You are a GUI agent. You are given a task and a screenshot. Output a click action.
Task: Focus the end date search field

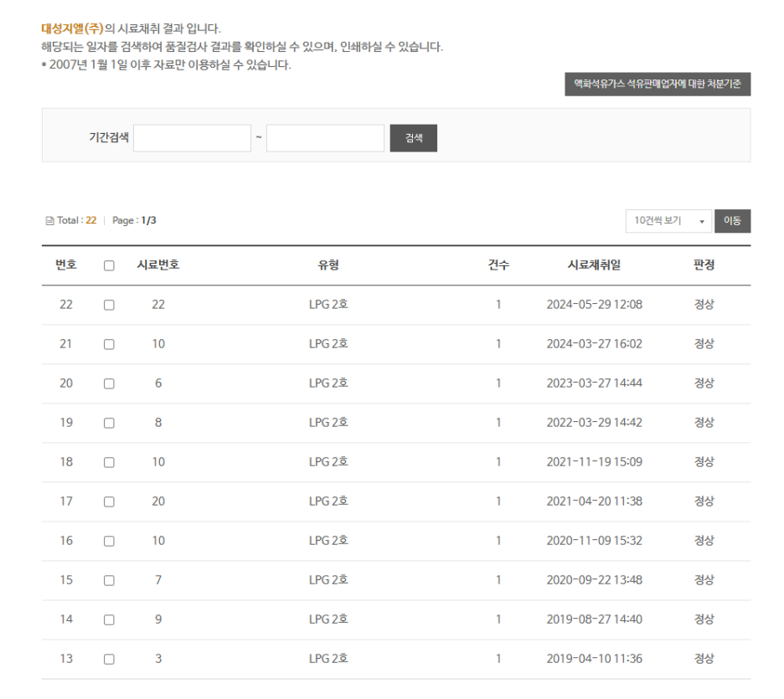325,138
